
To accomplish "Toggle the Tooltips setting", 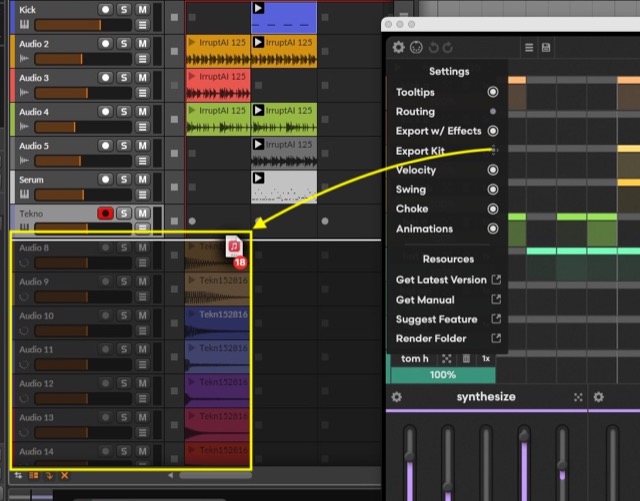I will click(x=492, y=92).
